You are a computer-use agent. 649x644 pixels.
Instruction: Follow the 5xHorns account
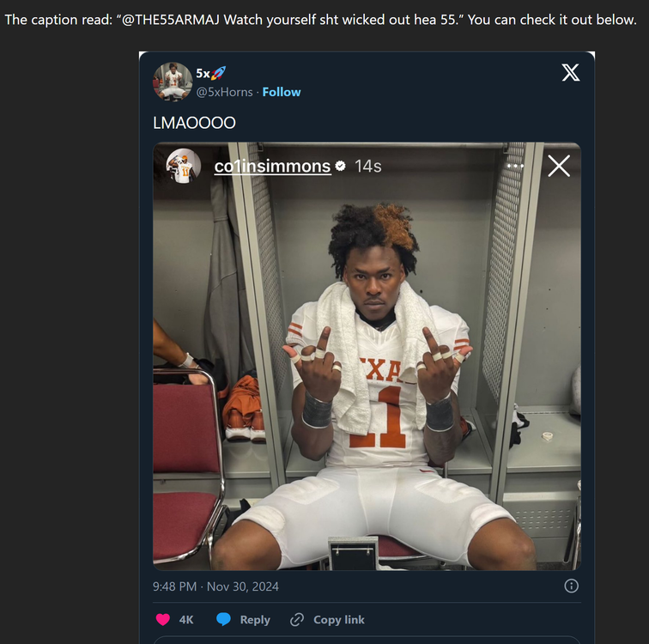click(282, 92)
